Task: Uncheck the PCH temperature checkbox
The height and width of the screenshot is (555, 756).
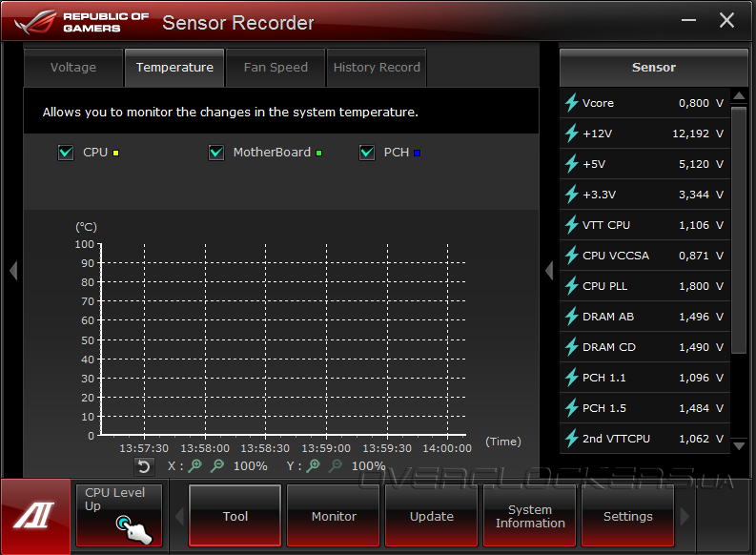Action: [x=367, y=153]
